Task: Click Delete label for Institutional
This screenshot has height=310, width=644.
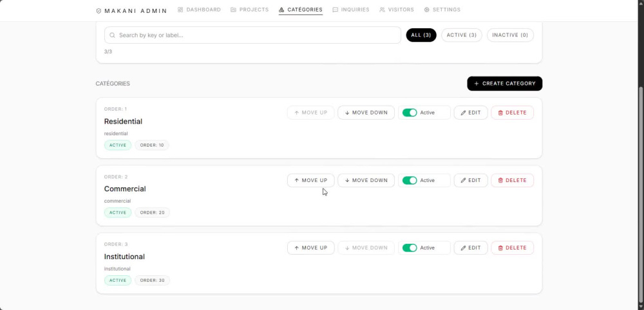Action: pyautogui.click(x=516, y=248)
